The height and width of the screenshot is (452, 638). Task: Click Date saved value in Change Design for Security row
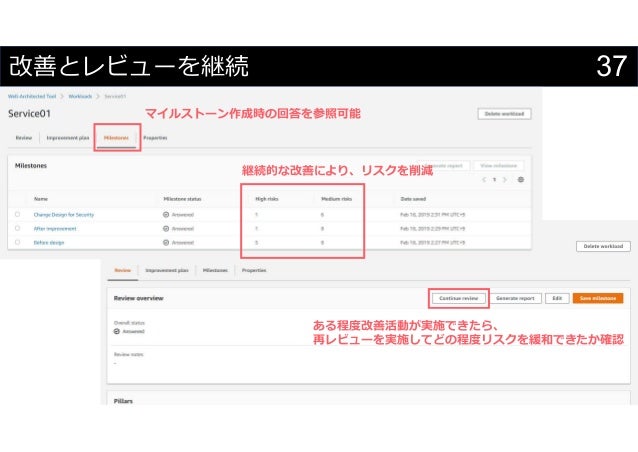[x=433, y=214]
